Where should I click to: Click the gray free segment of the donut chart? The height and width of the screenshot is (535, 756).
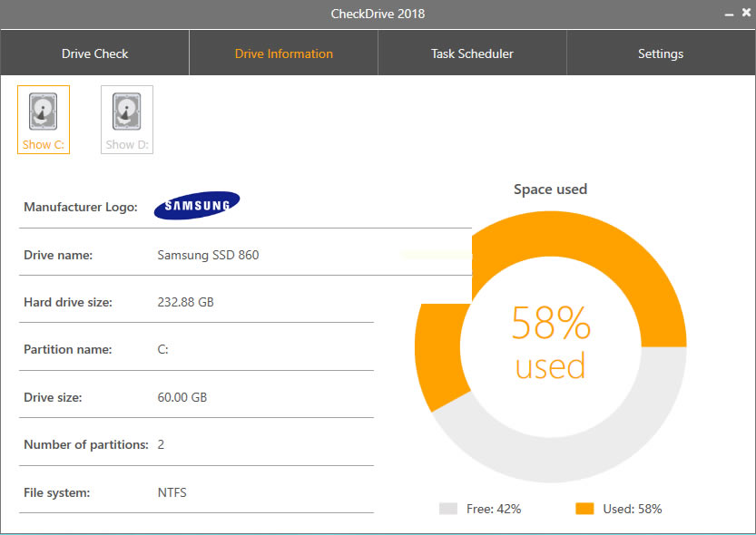tap(581, 453)
